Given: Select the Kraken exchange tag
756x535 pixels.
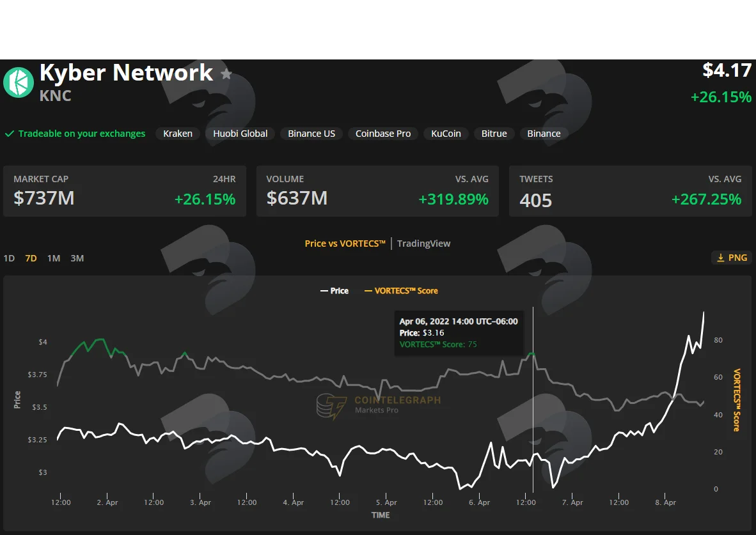Looking at the screenshot, I should 177,134.
